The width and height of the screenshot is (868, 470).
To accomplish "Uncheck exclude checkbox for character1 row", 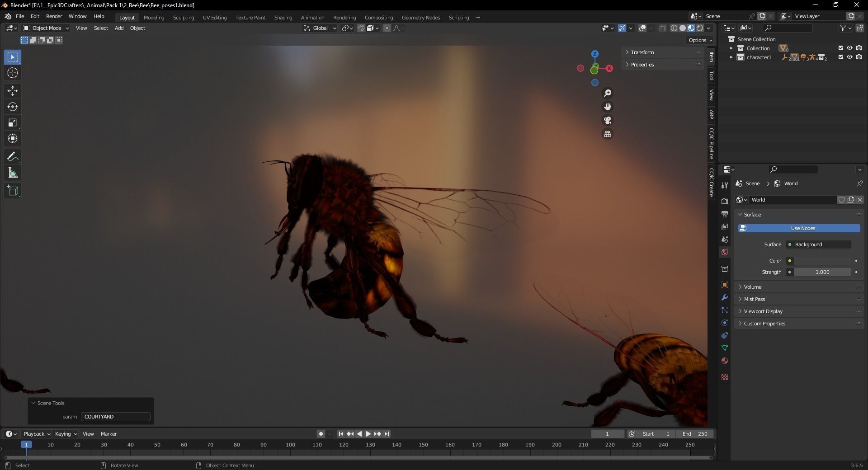I will 841,57.
